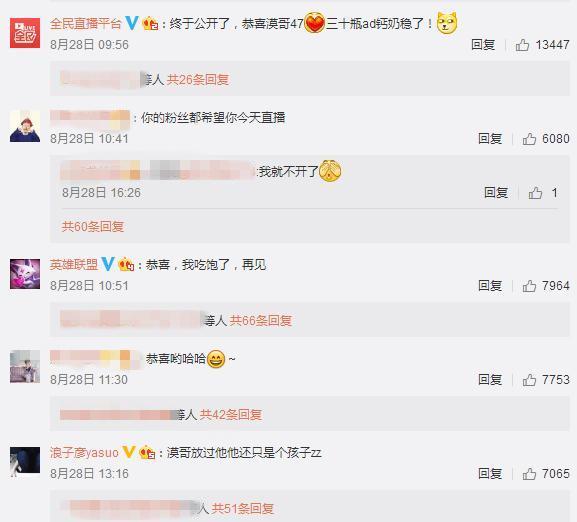Reply to the 8月28日 09:56 comment

pos(483,45)
